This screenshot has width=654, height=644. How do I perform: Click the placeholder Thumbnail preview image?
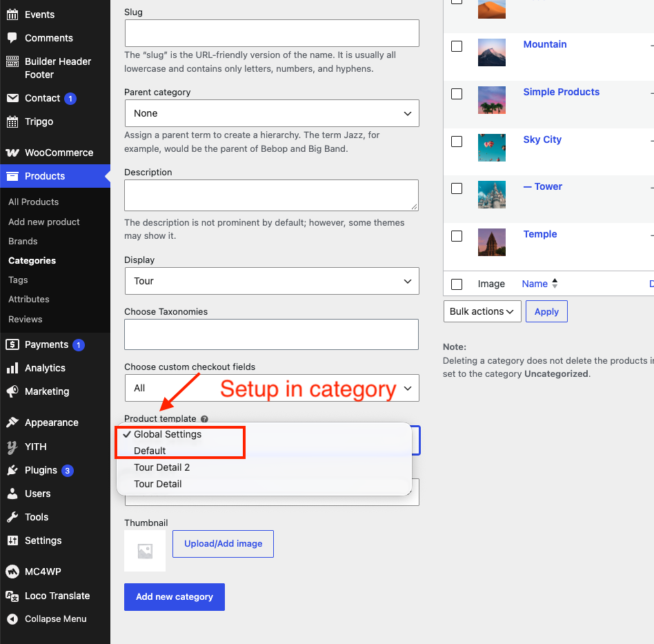pos(145,551)
